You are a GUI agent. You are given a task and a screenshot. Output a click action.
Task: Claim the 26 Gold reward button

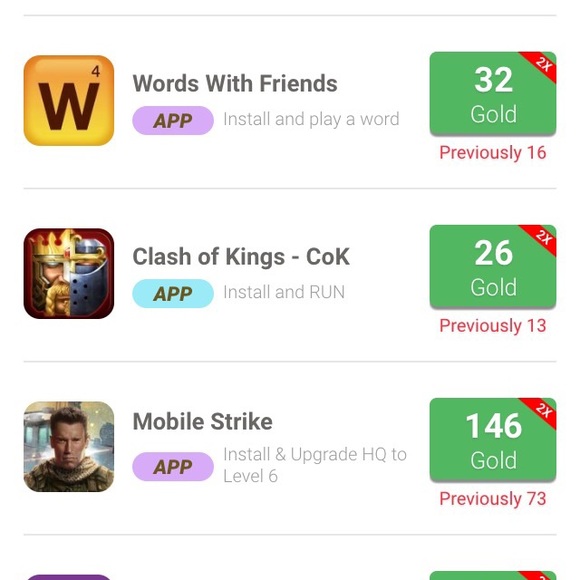pos(493,267)
